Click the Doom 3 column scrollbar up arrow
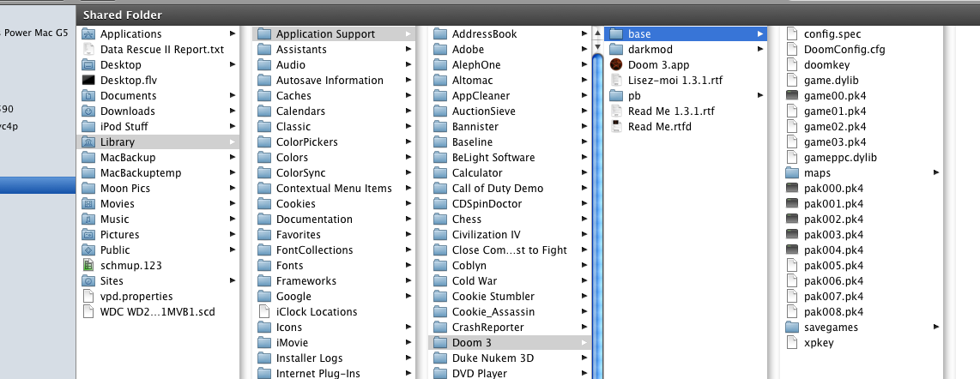Viewport: 980px width, 379px height. tap(597, 33)
